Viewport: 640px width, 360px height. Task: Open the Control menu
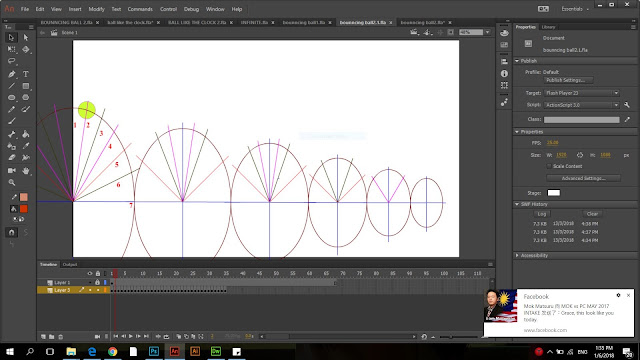coord(168,9)
